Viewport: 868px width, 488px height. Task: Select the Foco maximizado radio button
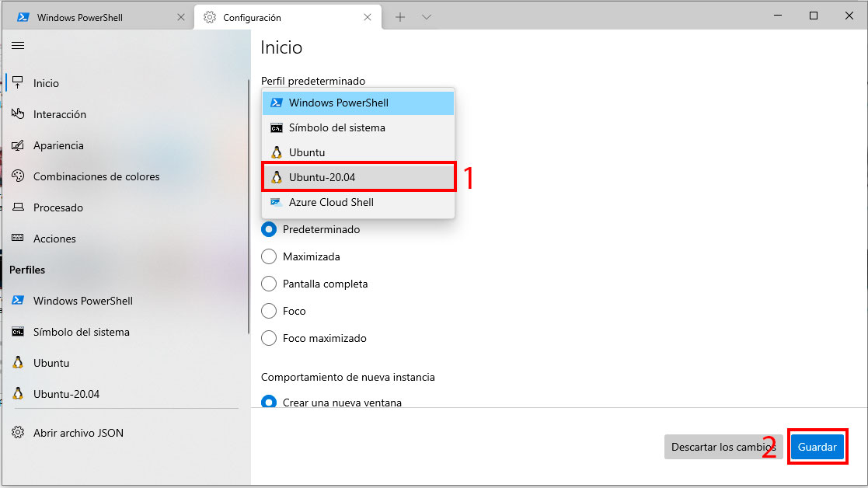(x=269, y=337)
